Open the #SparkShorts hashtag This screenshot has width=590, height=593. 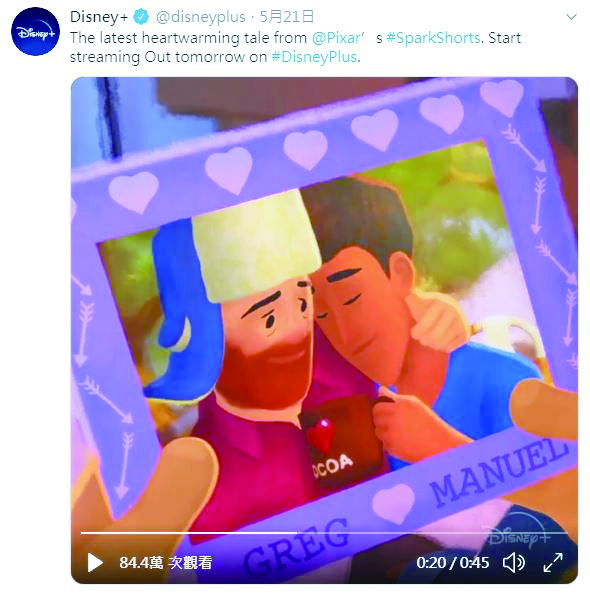click(433, 38)
